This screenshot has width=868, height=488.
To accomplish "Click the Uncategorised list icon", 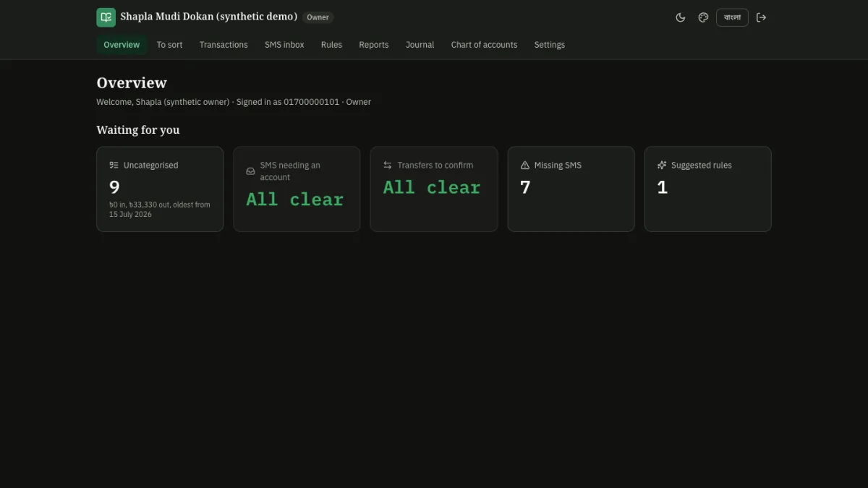I will pyautogui.click(x=114, y=165).
